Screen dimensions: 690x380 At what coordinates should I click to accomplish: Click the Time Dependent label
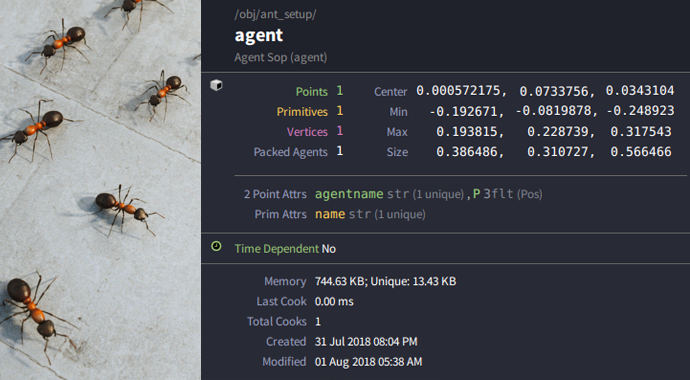click(276, 249)
